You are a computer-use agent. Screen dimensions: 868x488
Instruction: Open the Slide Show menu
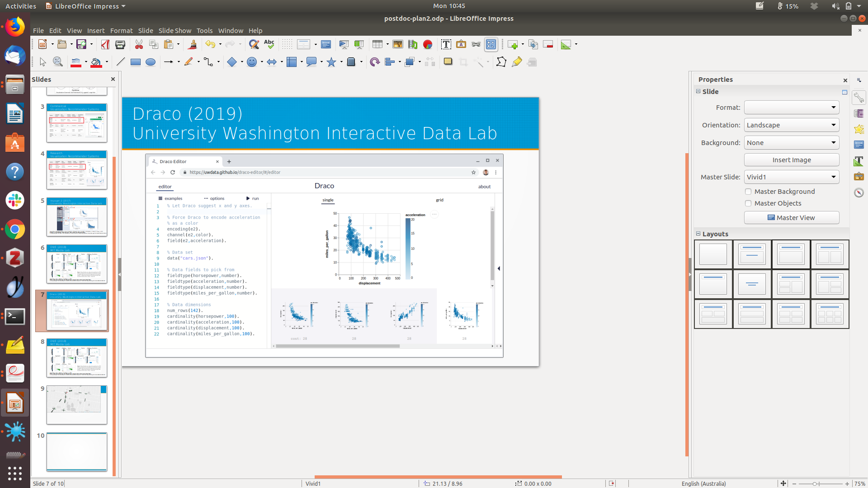[175, 31]
